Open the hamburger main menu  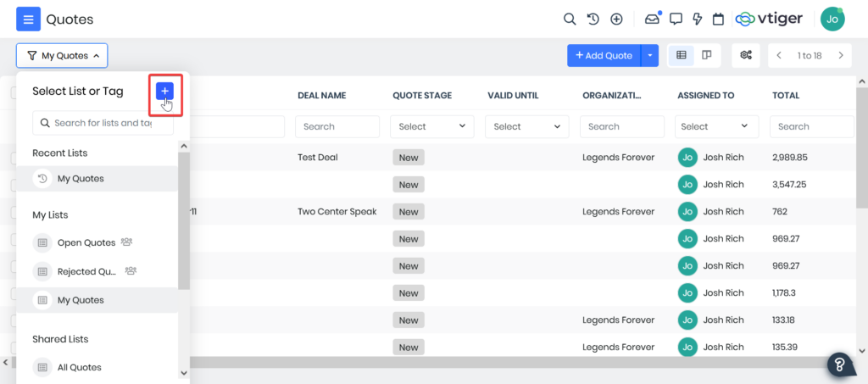click(x=28, y=19)
